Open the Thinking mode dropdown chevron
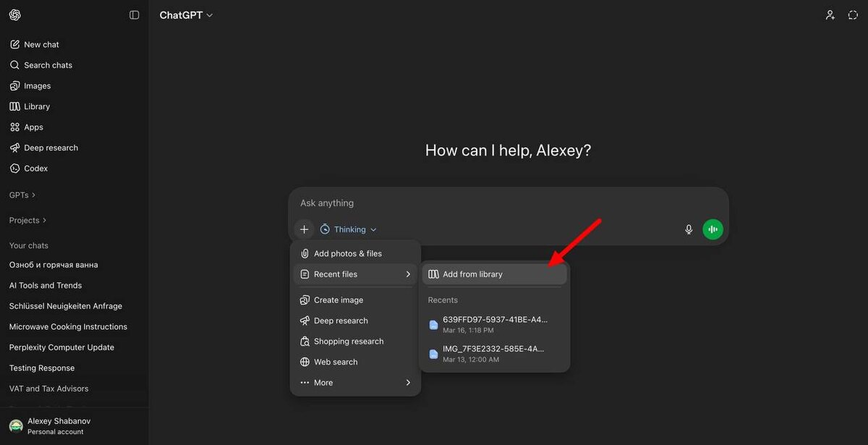Viewport: 868px width, 445px height. (373, 229)
